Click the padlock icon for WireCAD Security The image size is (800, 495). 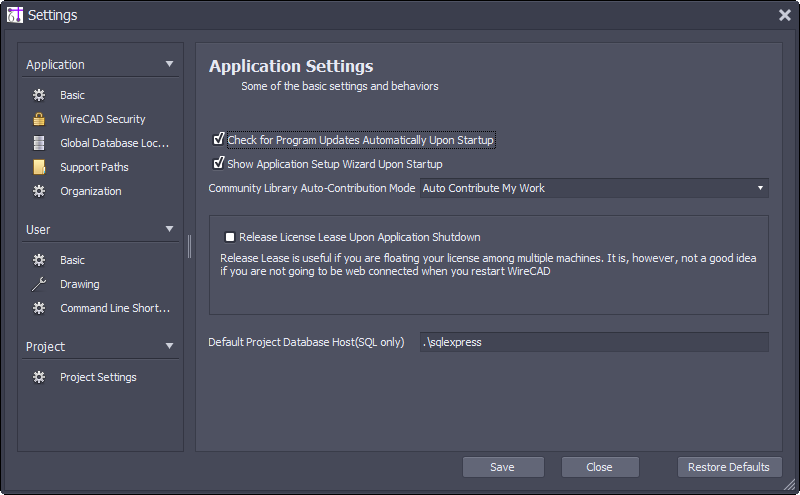(x=39, y=119)
